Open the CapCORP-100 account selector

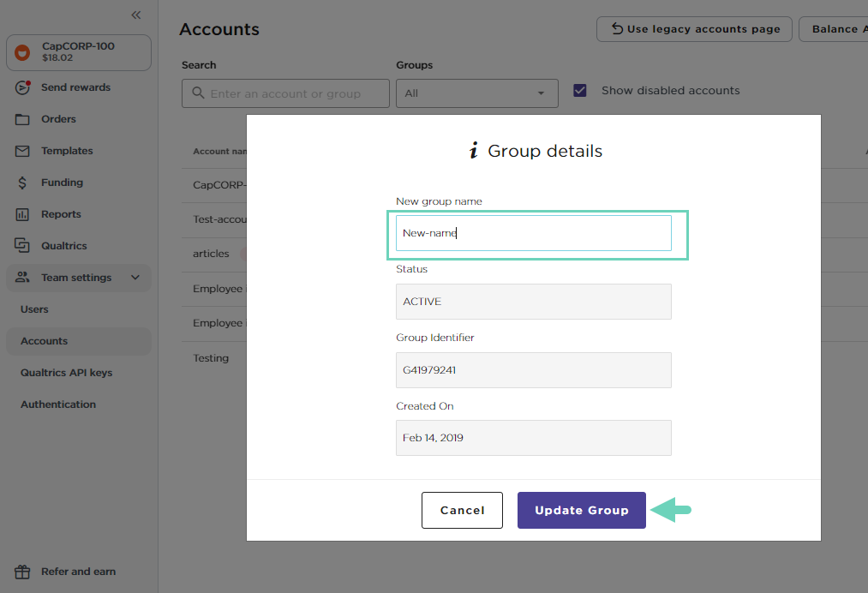click(x=79, y=52)
